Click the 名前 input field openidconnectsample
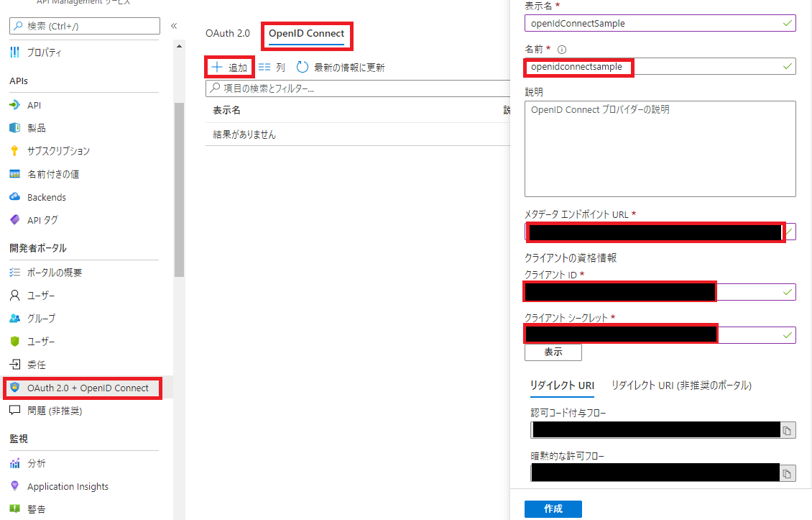Viewport: 812px width, 520px height. pos(660,66)
